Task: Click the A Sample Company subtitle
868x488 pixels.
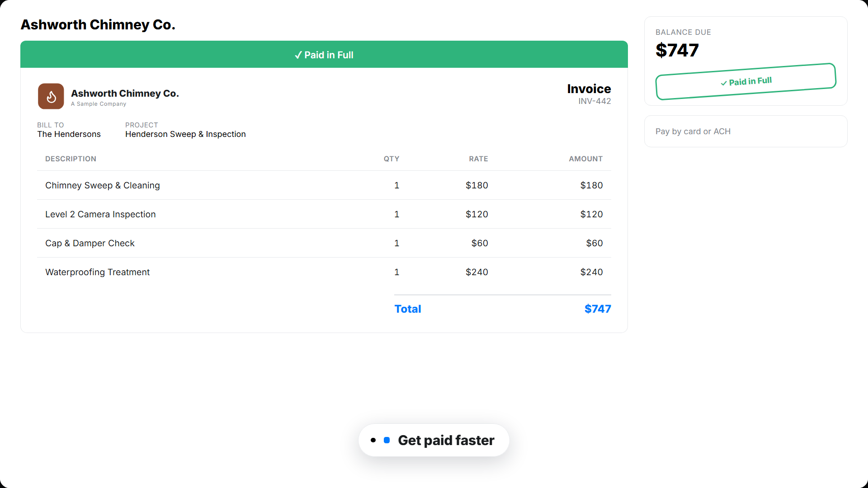Action: tap(99, 104)
